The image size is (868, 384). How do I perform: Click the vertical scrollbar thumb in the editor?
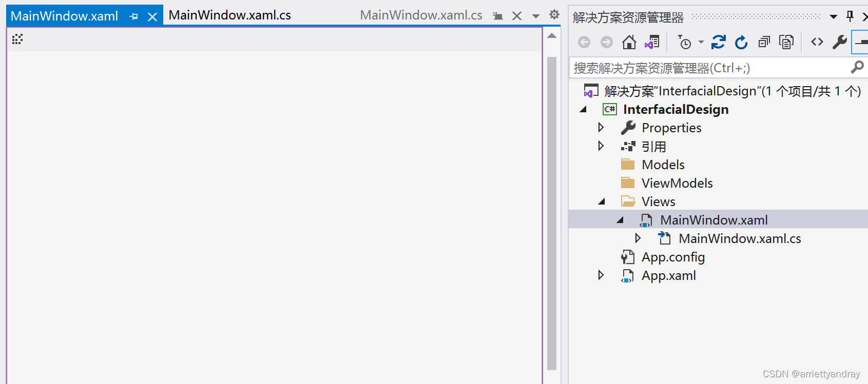[552, 213]
